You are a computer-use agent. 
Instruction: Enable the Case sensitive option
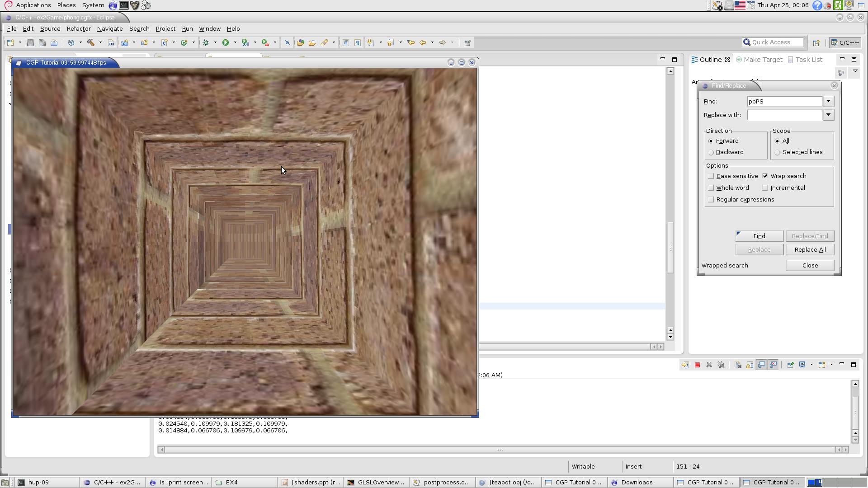coord(711,176)
